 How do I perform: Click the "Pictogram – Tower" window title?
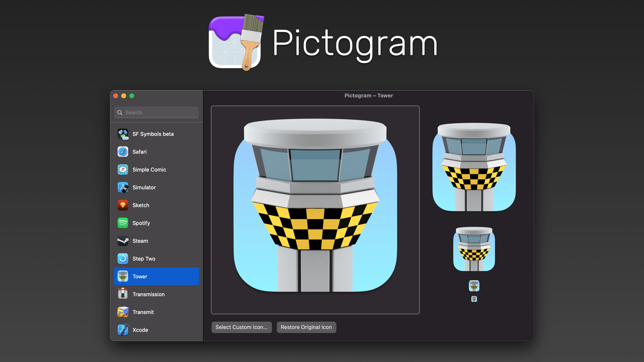(x=368, y=96)
